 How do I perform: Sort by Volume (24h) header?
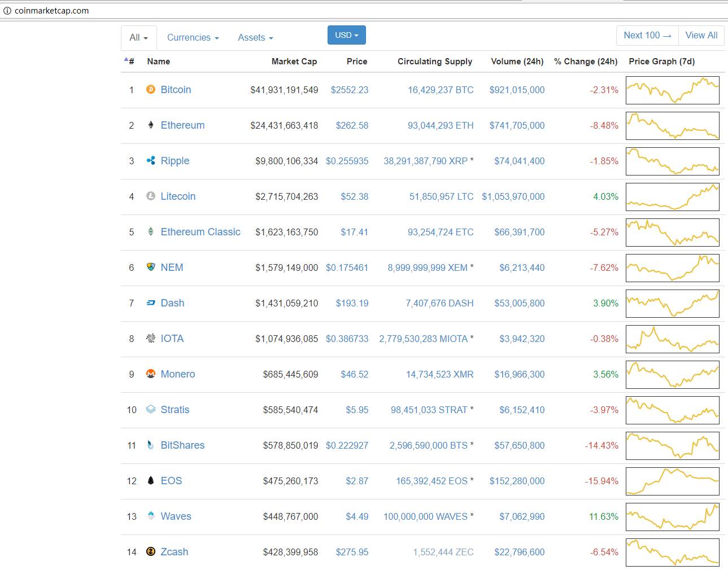click(x=517, y=61)
